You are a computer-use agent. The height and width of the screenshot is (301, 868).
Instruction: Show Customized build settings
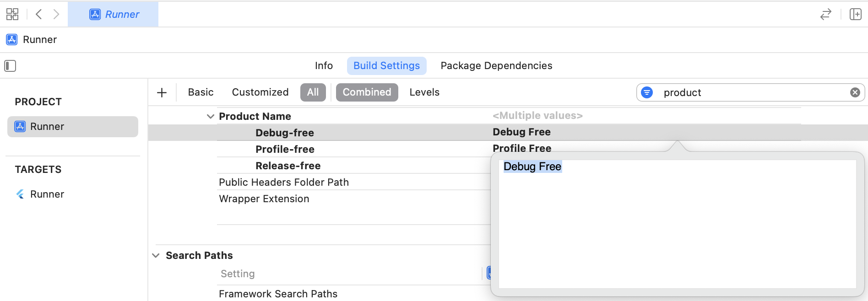point(260,92)
